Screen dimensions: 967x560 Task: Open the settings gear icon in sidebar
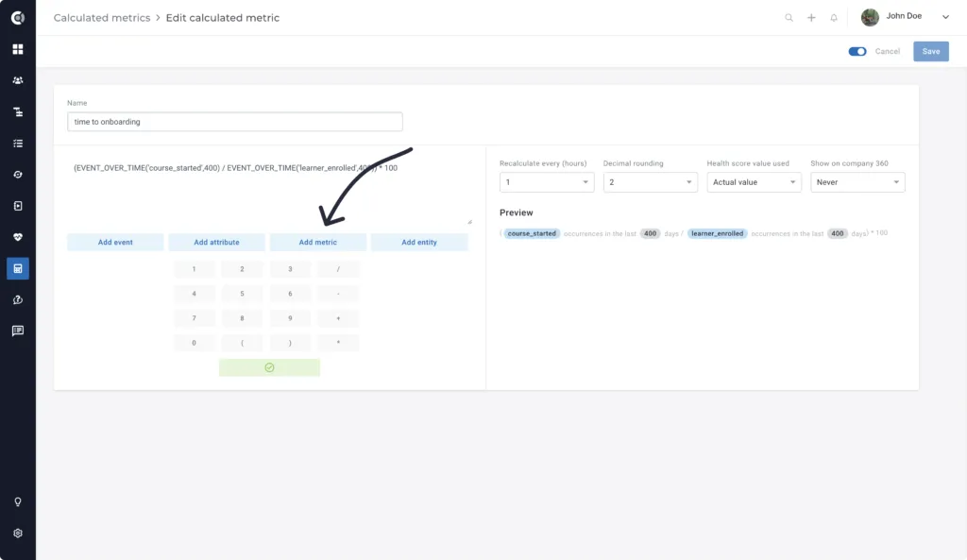[x=18, y=533]
